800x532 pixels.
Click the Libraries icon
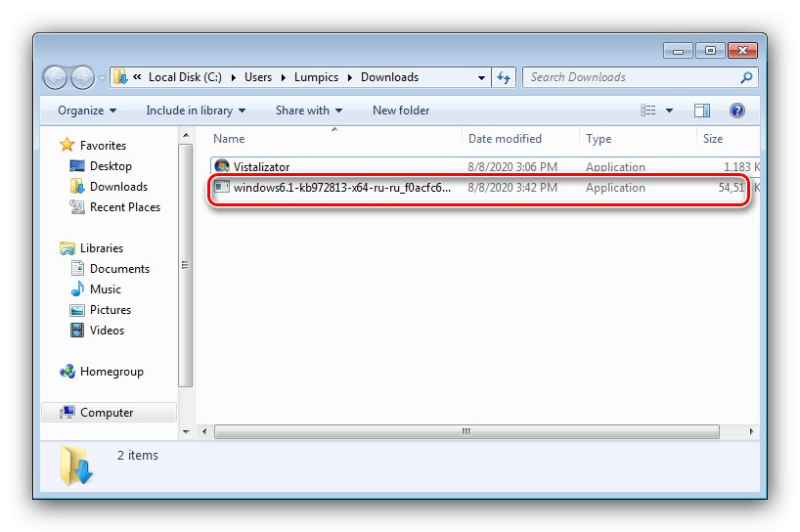(x=67, y=248)
